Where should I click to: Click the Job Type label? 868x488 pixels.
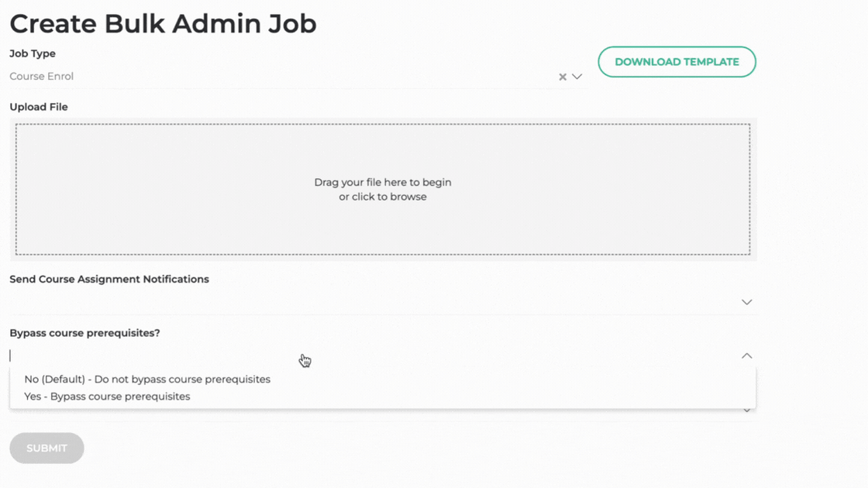pos(33,54)
